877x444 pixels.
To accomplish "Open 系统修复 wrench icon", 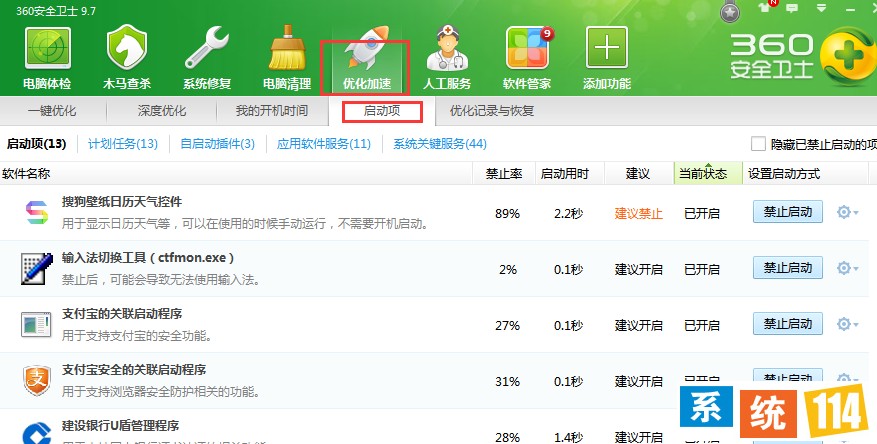I will click(208, 49).
